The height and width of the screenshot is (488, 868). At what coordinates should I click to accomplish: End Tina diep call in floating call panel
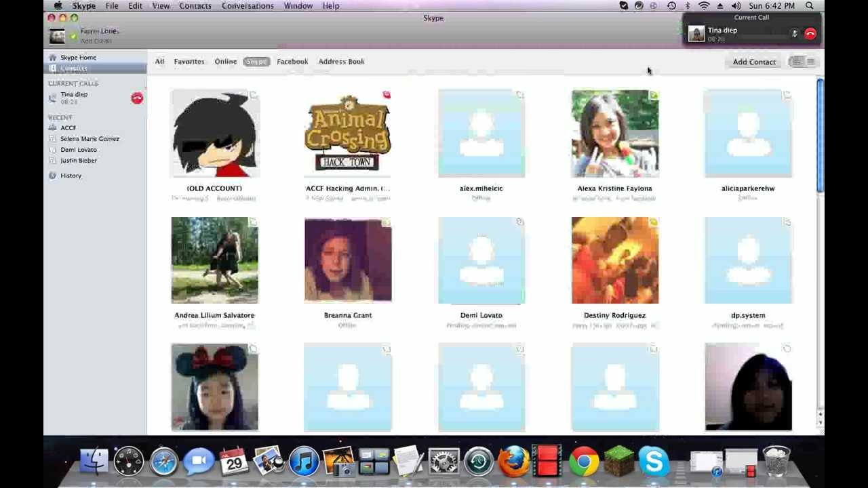point(810,33)
